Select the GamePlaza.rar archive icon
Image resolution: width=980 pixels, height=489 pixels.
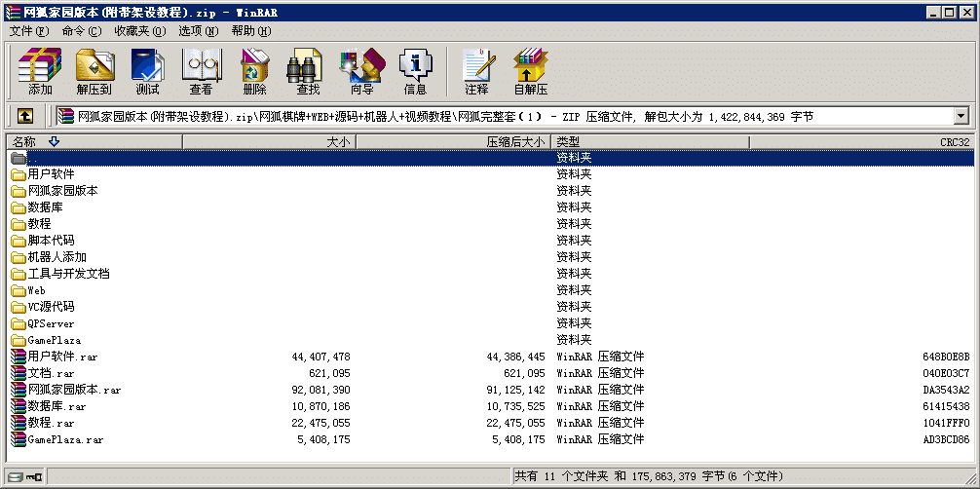[19, 439]
